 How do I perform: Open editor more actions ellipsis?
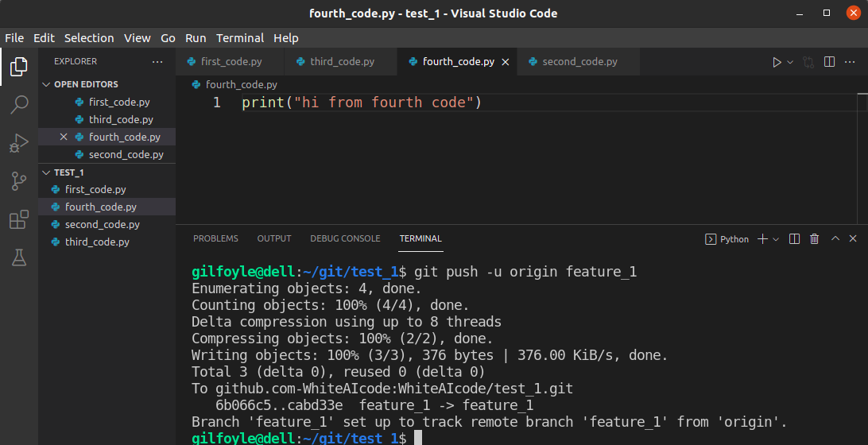[850, 61]
